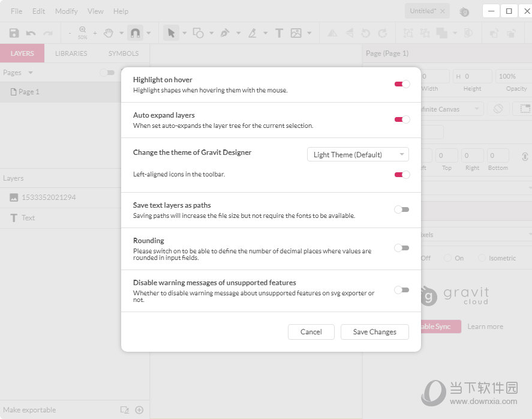532x419 pixels.
Task: Click the zoom magnifier at 50%
Action: click(x=82, y=32)
